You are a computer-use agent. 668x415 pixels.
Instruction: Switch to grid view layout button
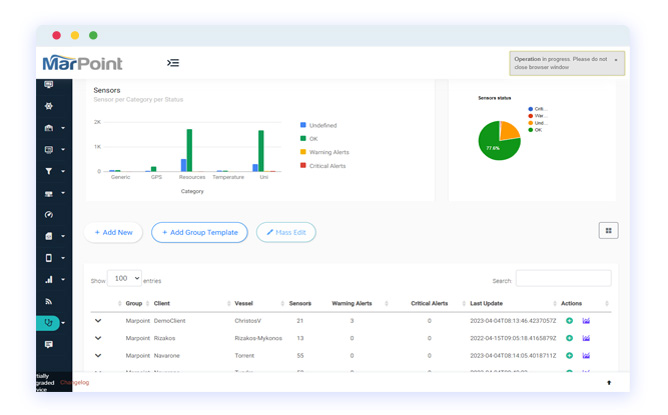click(x=608, y=231)
